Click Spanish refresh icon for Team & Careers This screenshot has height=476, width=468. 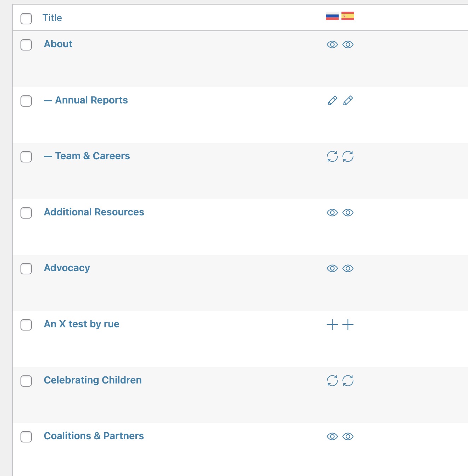pyautogui.click(x=348, y=156)
